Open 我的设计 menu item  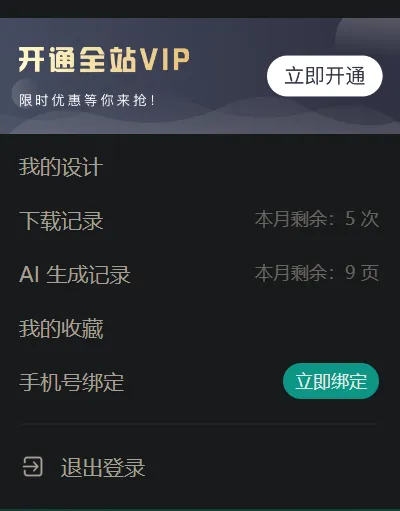(61, 167)
